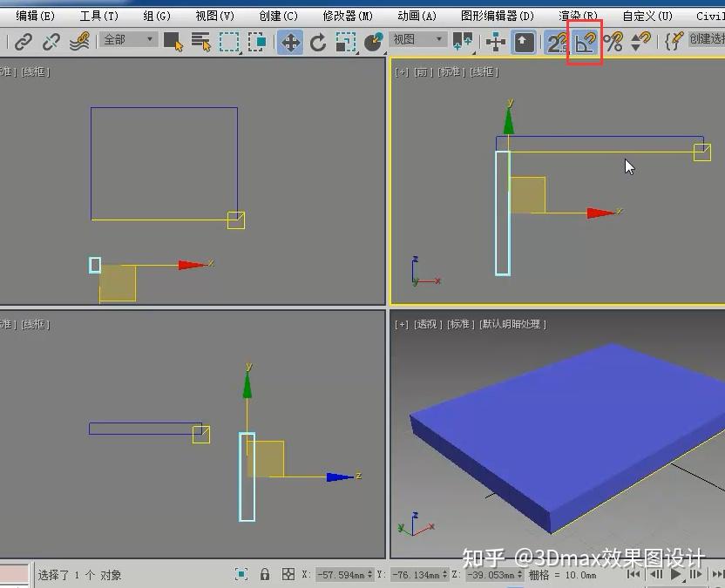Toggle the 2D Snap tool
Image resolution: width=725 pixels, height=588 pixels.
pos(556,41)
